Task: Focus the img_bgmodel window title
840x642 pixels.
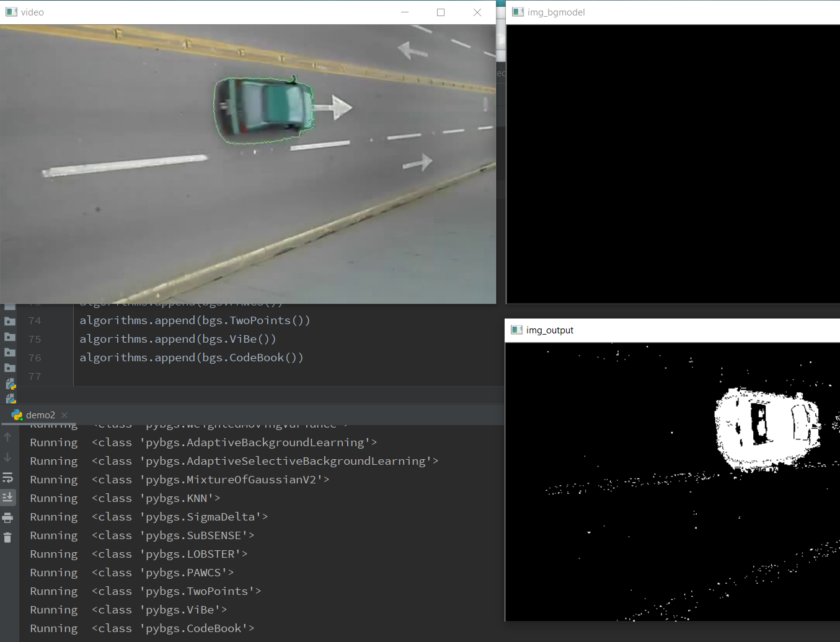Action: (556, 12)
